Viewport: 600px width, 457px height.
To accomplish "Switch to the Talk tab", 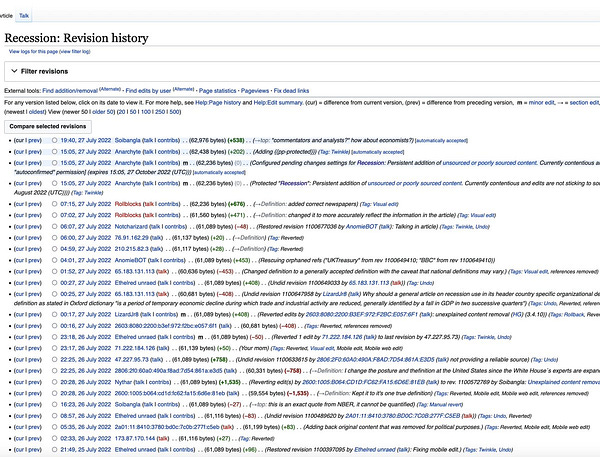I will 24,16.
